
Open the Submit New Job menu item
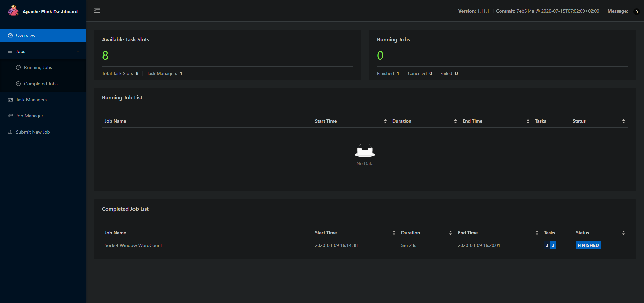click(x=43, y=132)
